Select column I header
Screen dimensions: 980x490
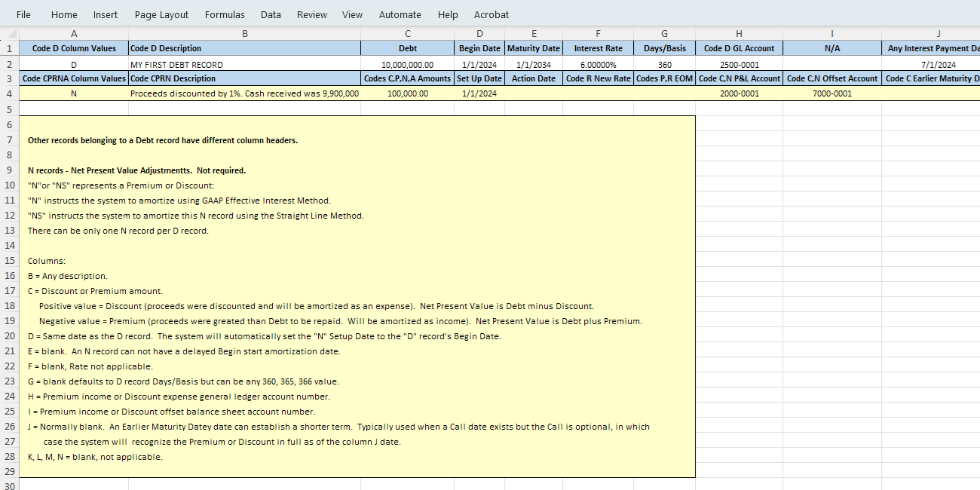832,33
